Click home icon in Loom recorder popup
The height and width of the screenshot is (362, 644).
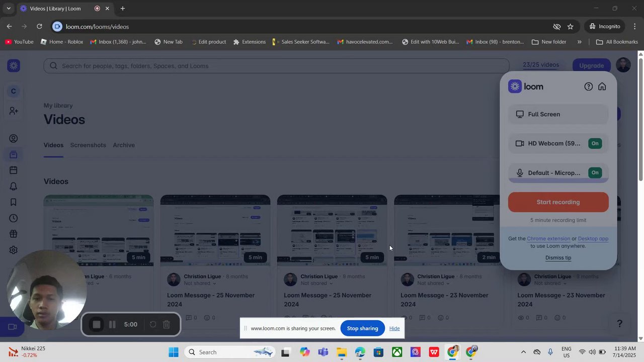coord(602,86)
